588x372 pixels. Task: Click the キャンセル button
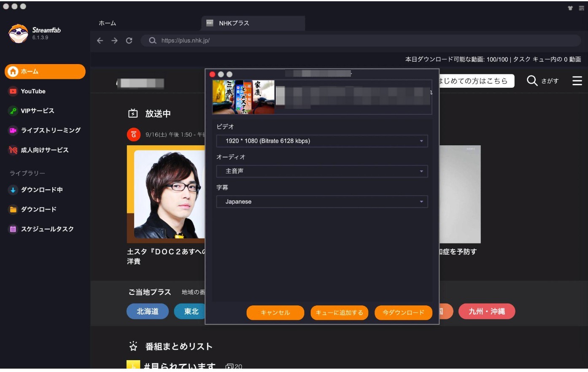(275, 313)
